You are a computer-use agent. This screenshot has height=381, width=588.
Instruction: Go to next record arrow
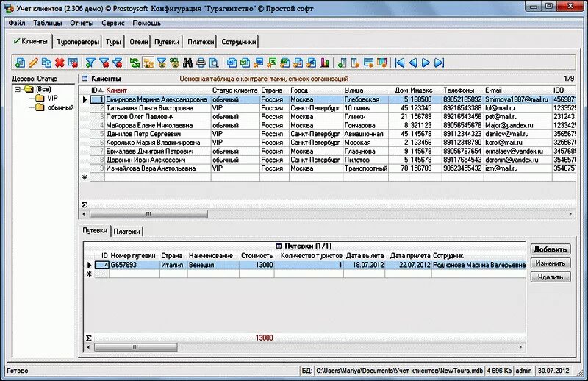(426, 63)
